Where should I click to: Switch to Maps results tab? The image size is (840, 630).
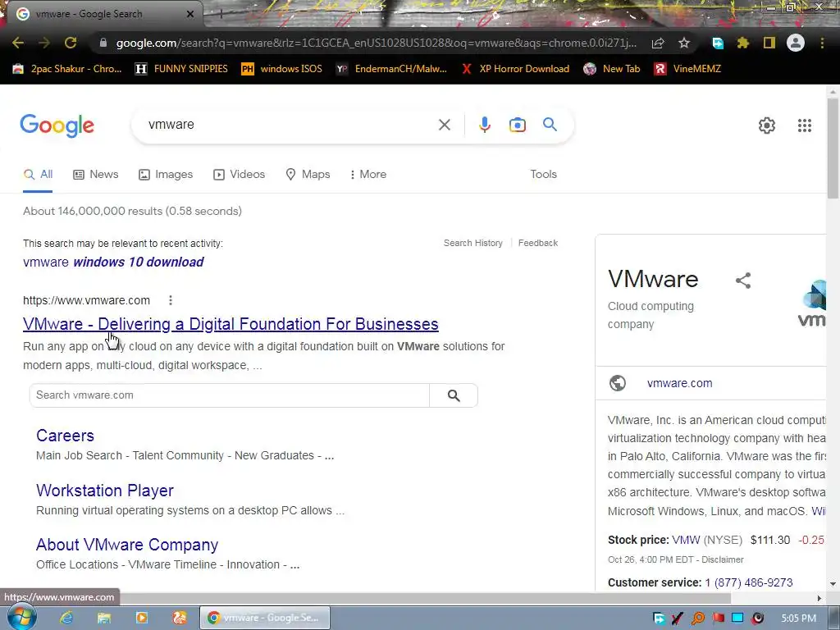point(308,175)
